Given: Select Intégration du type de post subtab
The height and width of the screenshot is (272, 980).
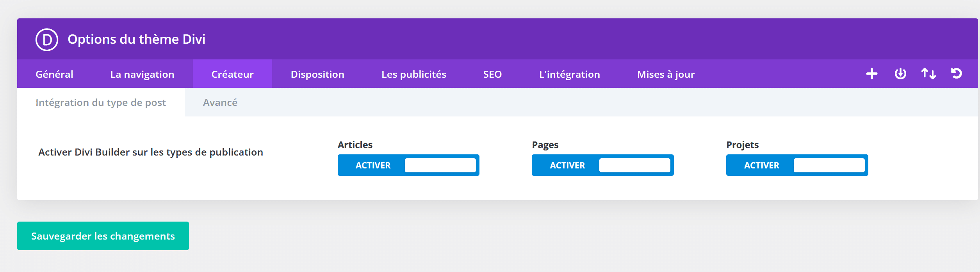Looking at the screenshot, I should 101,102.
